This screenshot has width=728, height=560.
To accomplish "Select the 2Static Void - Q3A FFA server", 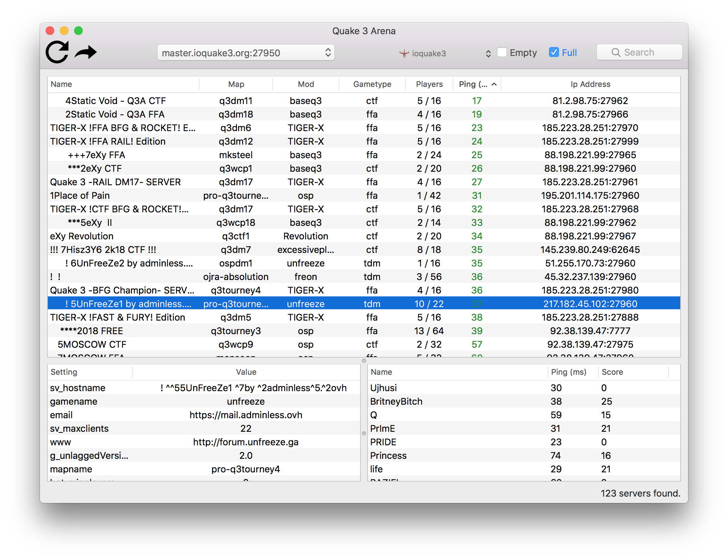I will tap(364, 114).
